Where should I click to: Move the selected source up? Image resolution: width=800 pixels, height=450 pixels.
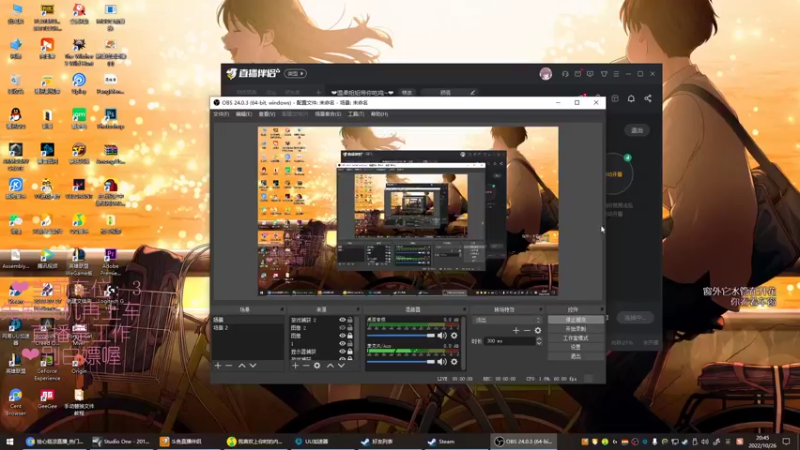(330, 365)
